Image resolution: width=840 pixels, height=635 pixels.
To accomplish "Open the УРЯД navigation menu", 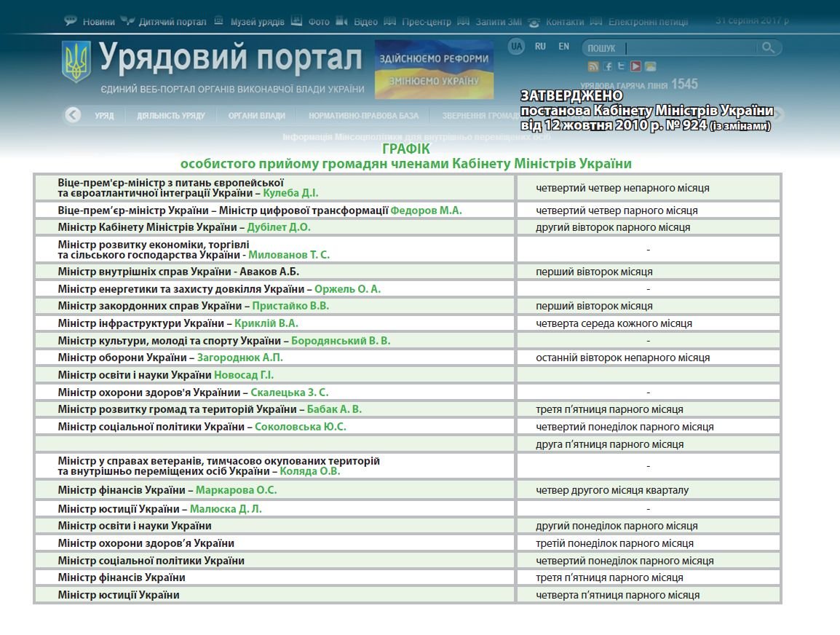I will [x=103, y=116].
